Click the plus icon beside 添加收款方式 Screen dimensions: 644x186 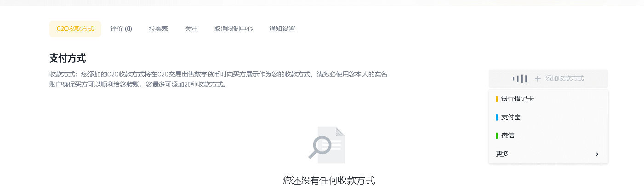(x=538, y=79)
